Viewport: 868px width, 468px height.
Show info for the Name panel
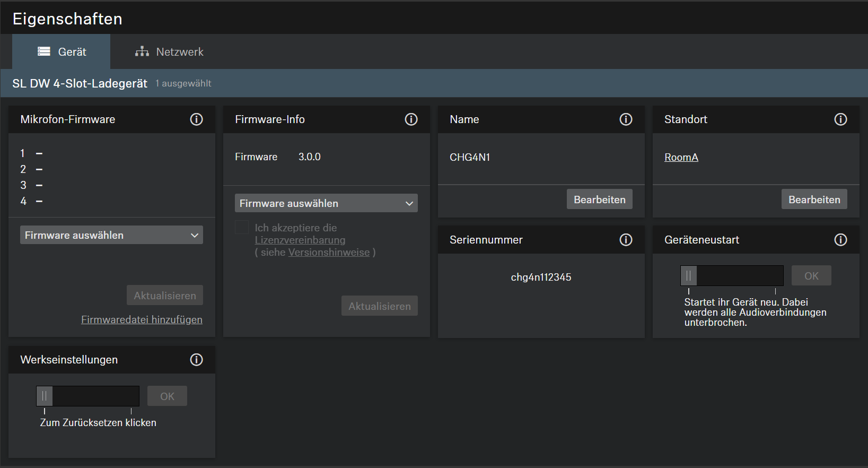click(626, 119)
